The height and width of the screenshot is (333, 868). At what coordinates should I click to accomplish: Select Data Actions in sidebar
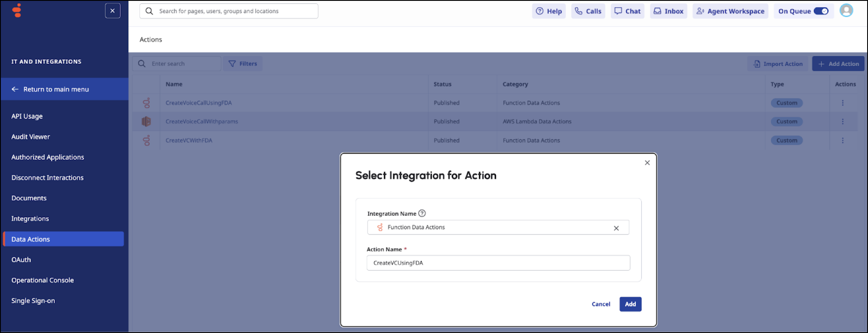pos(64,239)
